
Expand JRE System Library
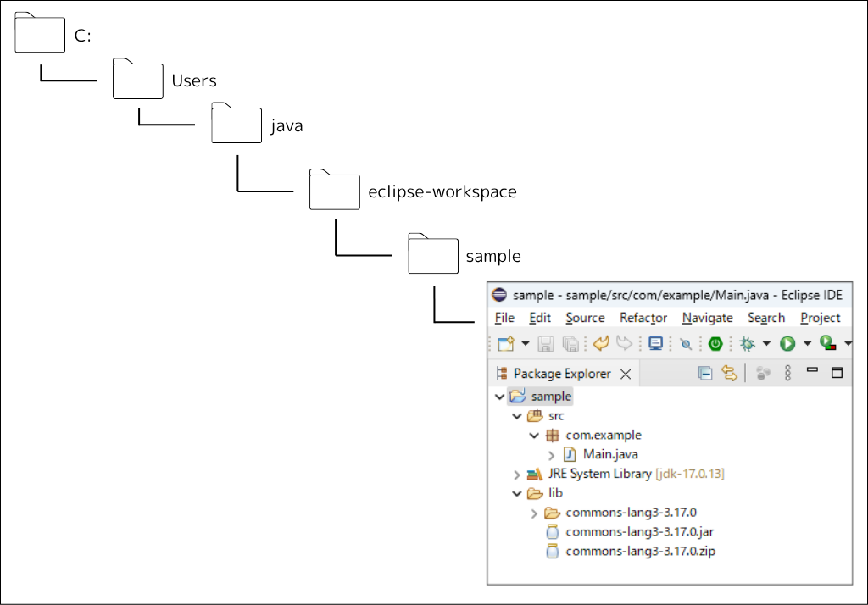[516, 475]
